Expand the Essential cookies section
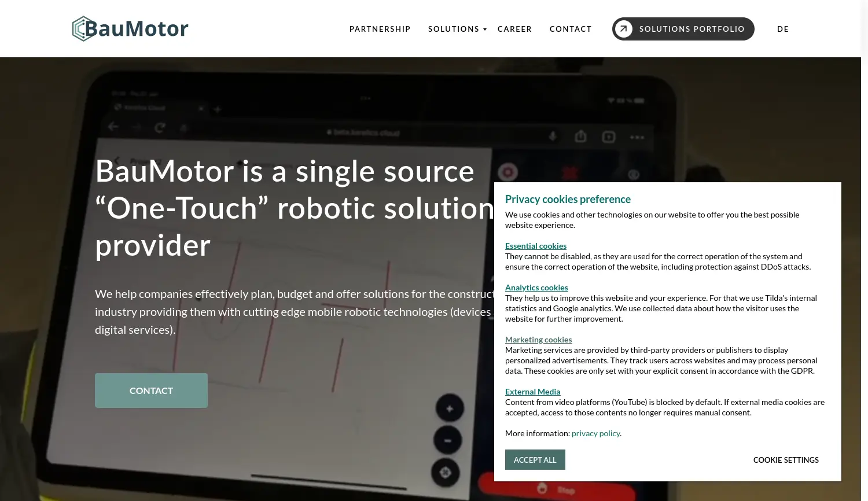The width and height of the screenshot is (868, 501). coord(535,246)
